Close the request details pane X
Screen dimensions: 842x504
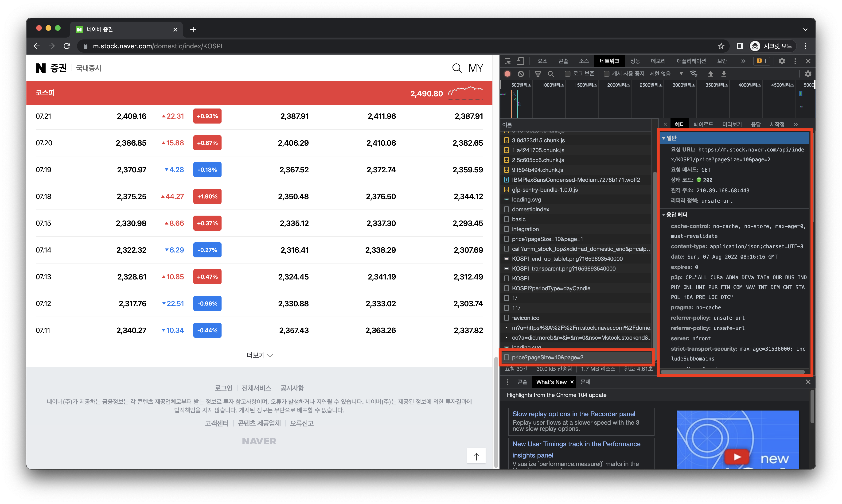665,124
